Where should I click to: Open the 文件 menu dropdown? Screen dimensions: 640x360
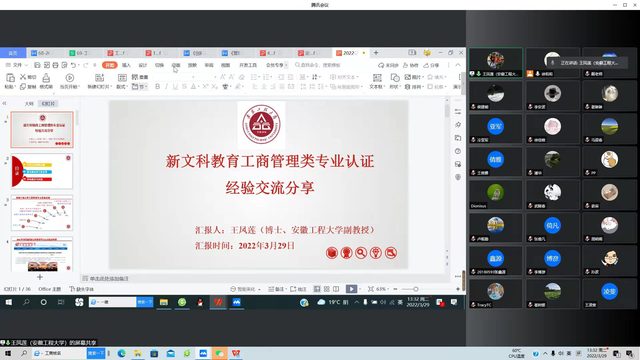pyautogui.click(x=17, y=65)
